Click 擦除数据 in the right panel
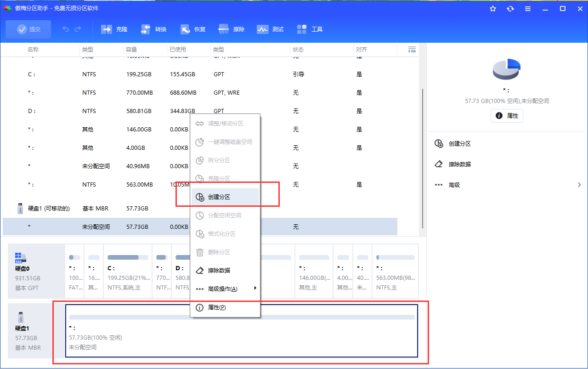This screenshot has height=369, width=588. click(x=453, y=164)
